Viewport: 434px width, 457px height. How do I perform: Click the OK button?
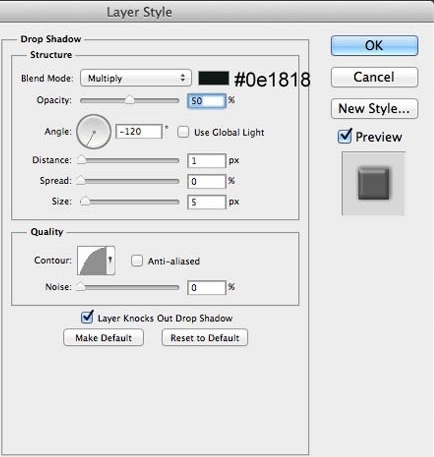374,45
